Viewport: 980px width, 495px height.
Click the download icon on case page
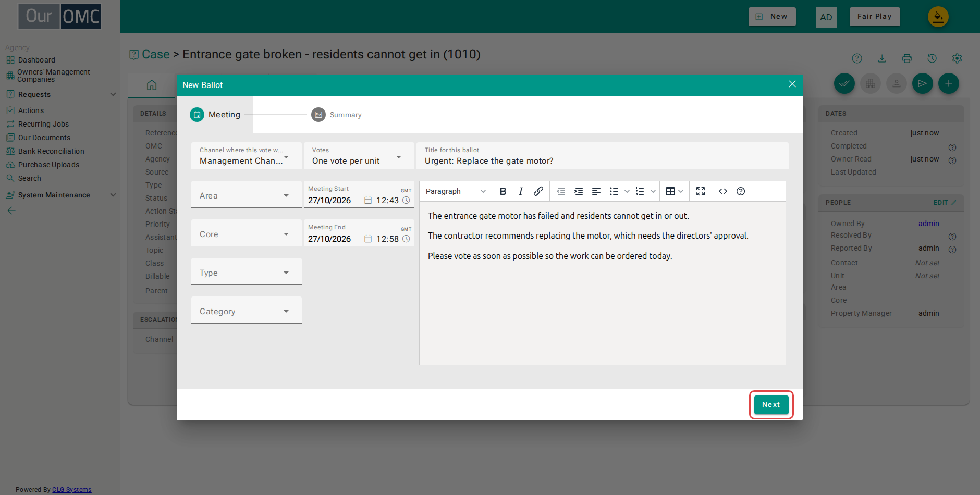tap(882, 58)
